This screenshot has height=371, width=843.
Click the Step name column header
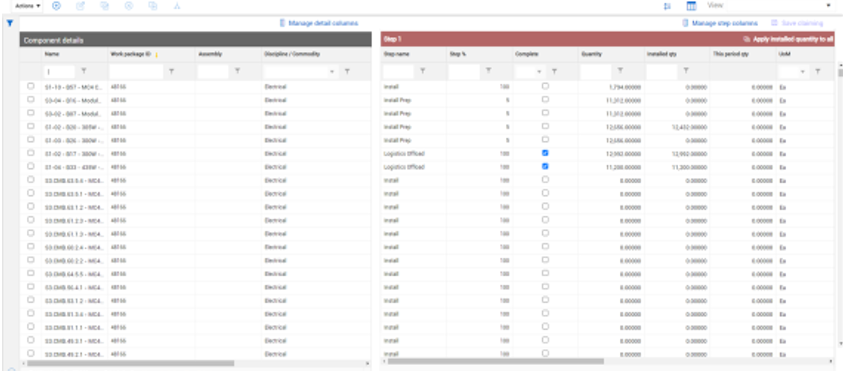pos(397,54)
